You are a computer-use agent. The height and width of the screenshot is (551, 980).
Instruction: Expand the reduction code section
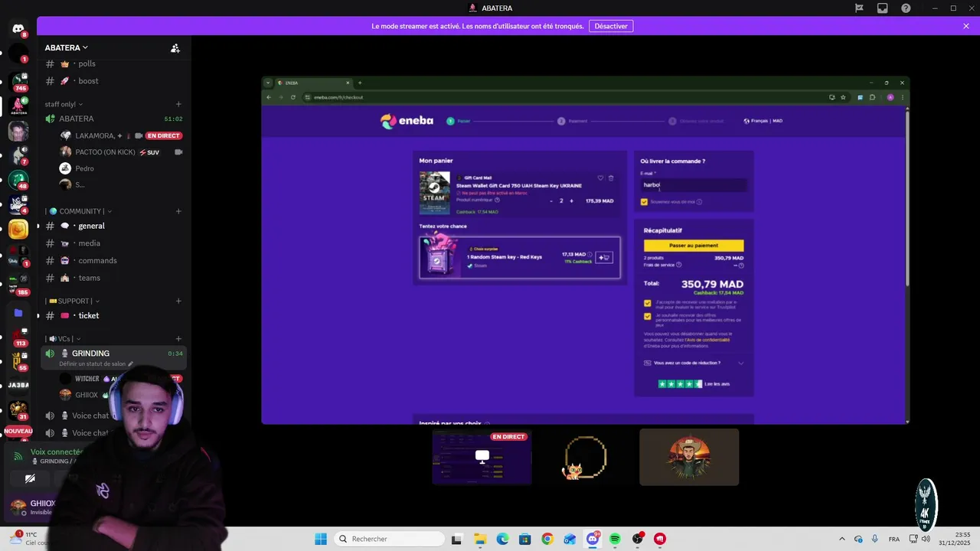click(x=694, y=363)
